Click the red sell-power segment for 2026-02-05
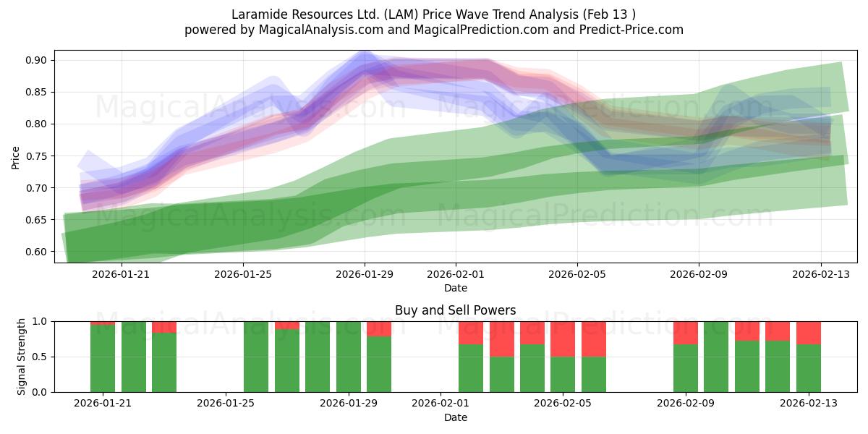Screen dimensions: 868x434 coord(563,339)
